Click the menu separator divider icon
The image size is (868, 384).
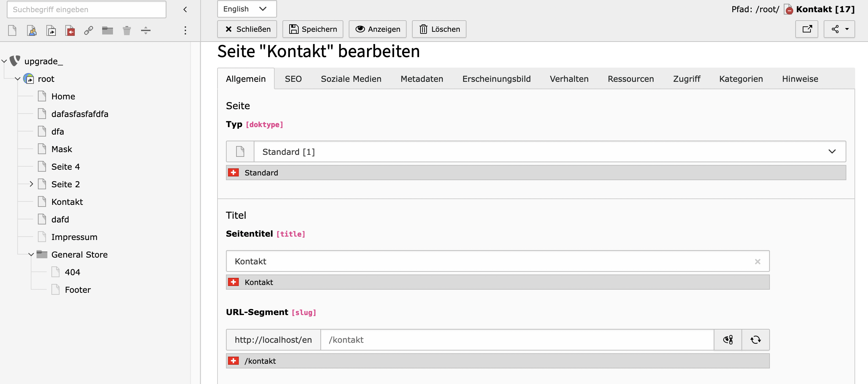tap(146, 30)
